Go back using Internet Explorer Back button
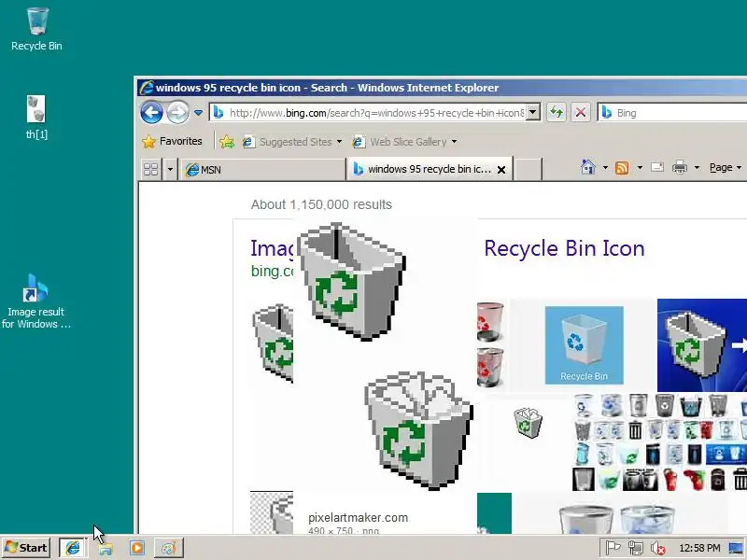This screenshot has height=560, width=747. [151, 113]
